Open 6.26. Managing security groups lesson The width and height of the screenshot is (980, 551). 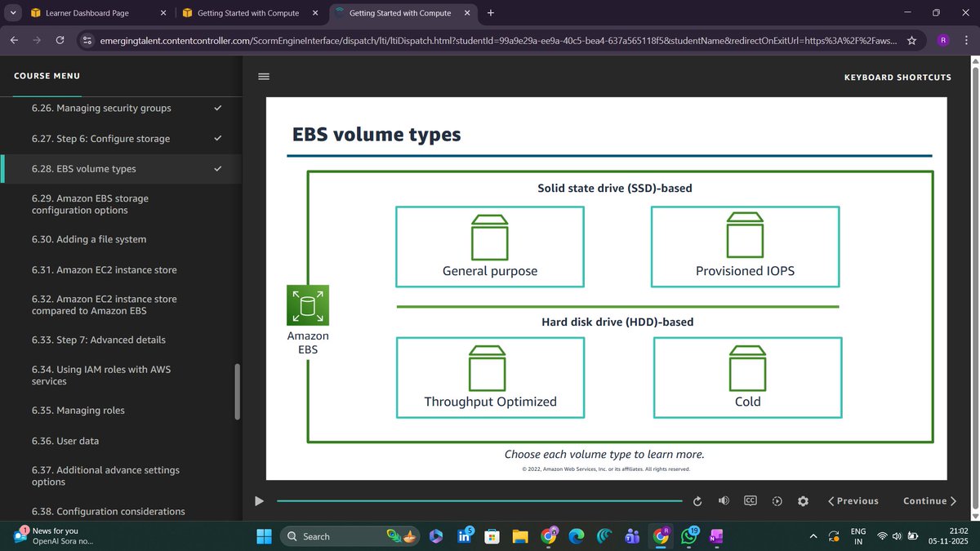121,108
